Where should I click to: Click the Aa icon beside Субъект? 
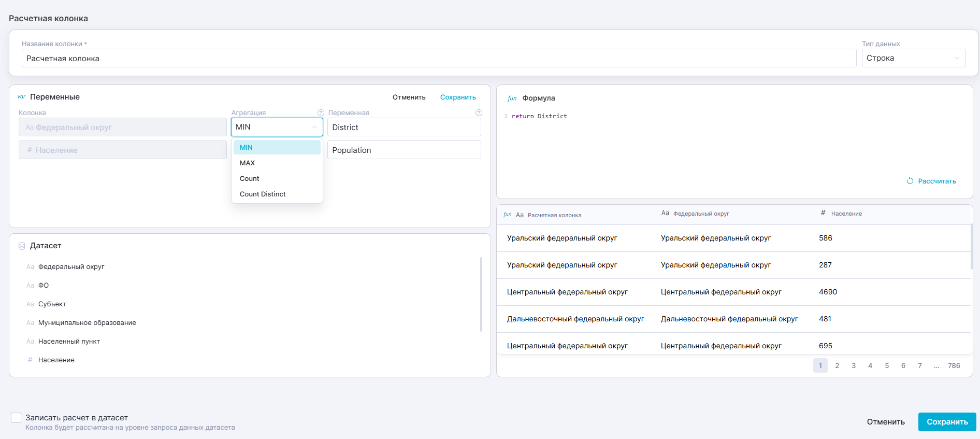(x=30, y=304)
